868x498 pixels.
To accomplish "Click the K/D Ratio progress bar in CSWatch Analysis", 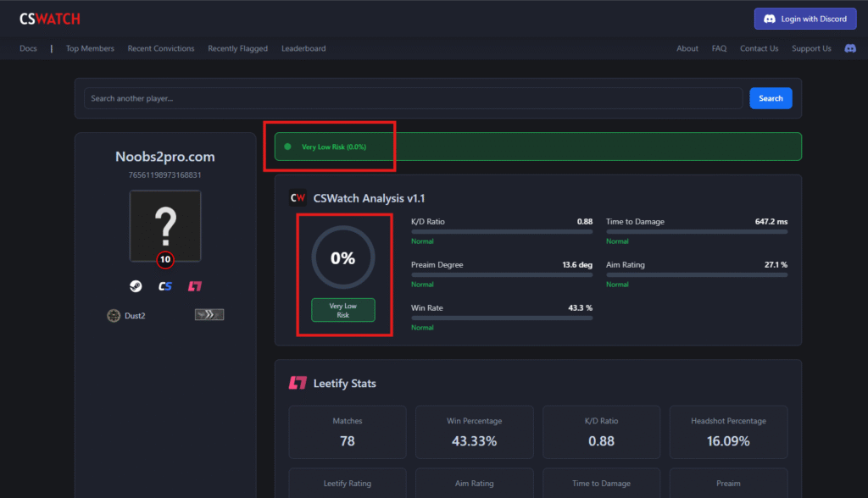I will 502,232.
